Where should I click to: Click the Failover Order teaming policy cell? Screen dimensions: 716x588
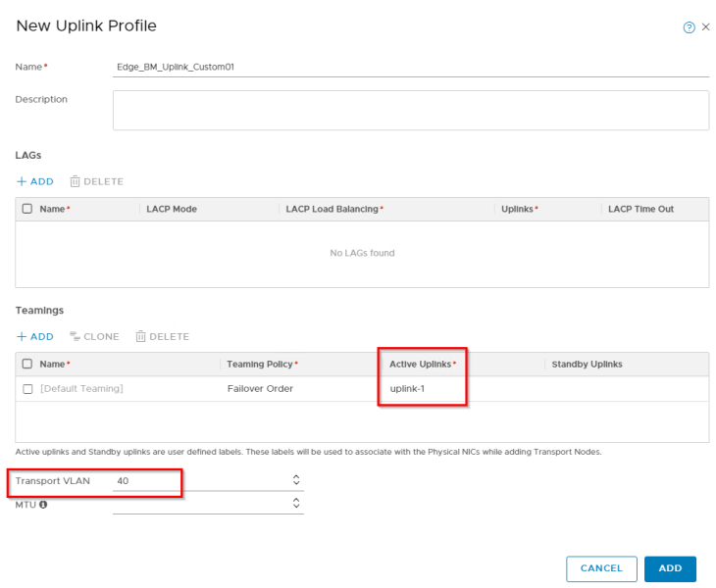point(260,389)
